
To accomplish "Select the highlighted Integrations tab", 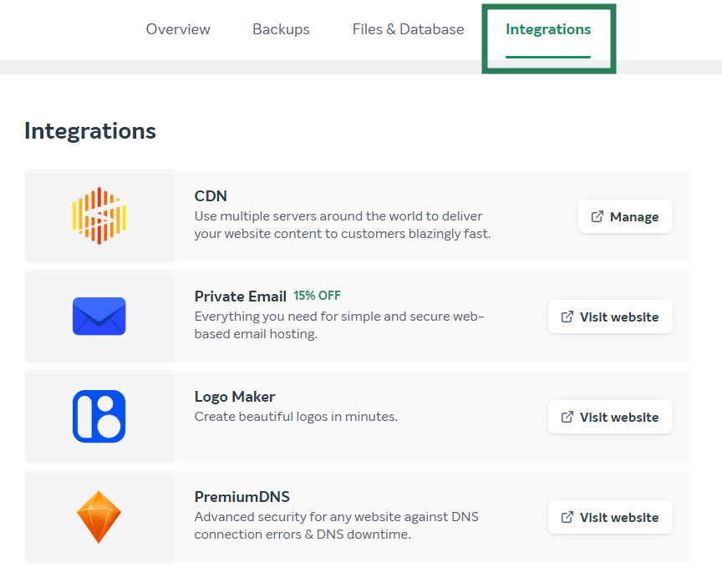I will point(548,29).
